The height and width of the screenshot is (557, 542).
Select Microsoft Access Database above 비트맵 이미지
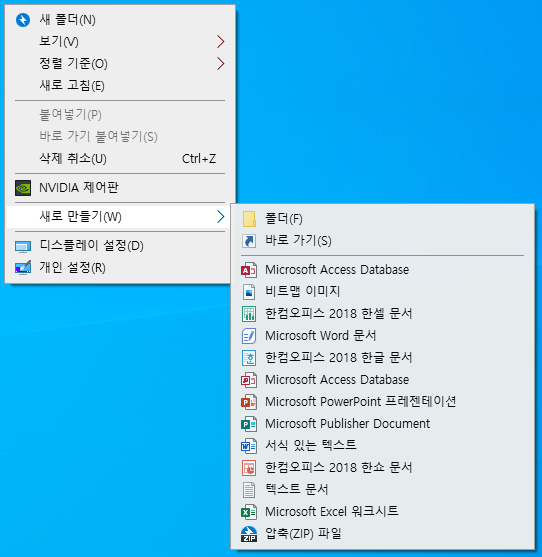(383, 270)
